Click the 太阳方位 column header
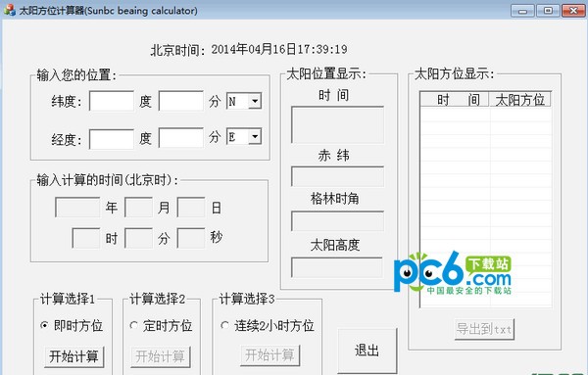Image resolution: width=588 pixels, height=375 pixels. 520,100
